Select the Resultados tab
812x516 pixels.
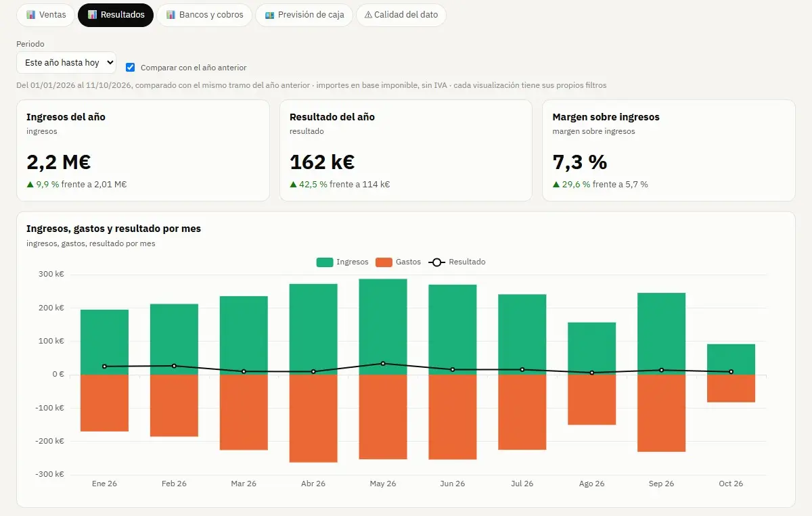point(116,15)
